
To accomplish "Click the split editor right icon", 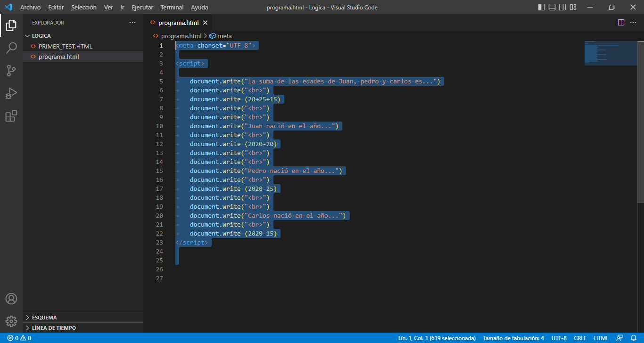I will click(x=621, y=23).
